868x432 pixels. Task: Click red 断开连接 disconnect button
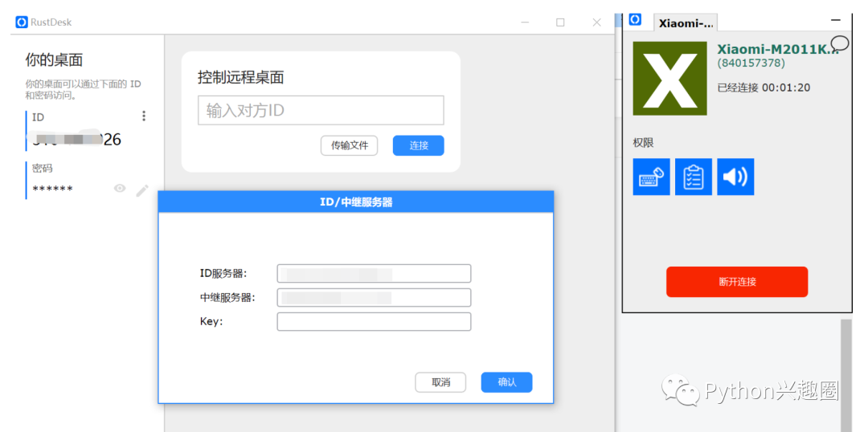tap(737, 282)
